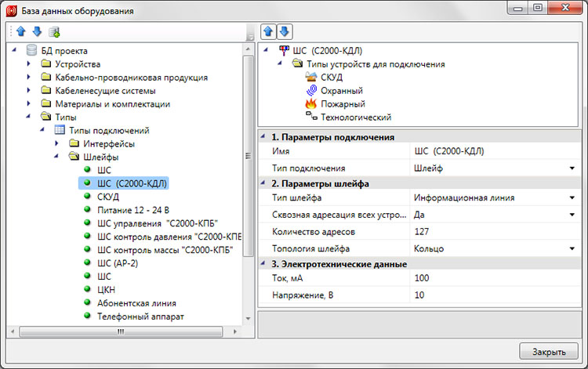
Task: Click the add database item icon
Action: click(x=54, y=32)
